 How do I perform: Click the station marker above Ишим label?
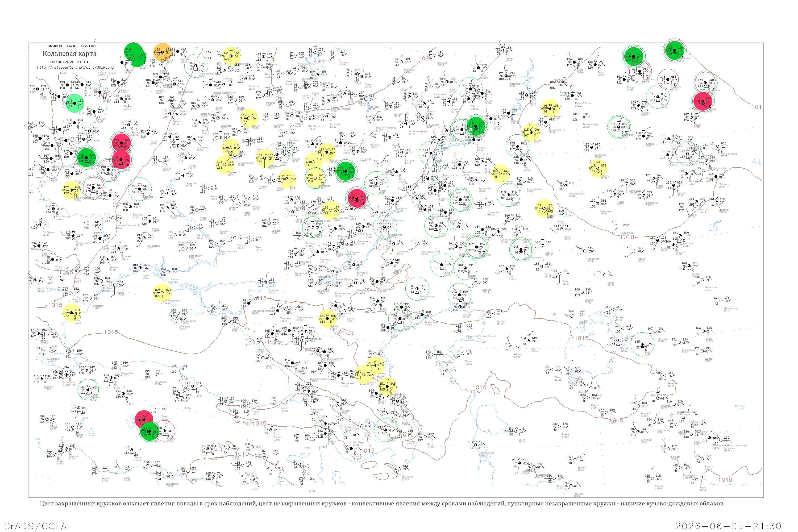pos(691,117)
